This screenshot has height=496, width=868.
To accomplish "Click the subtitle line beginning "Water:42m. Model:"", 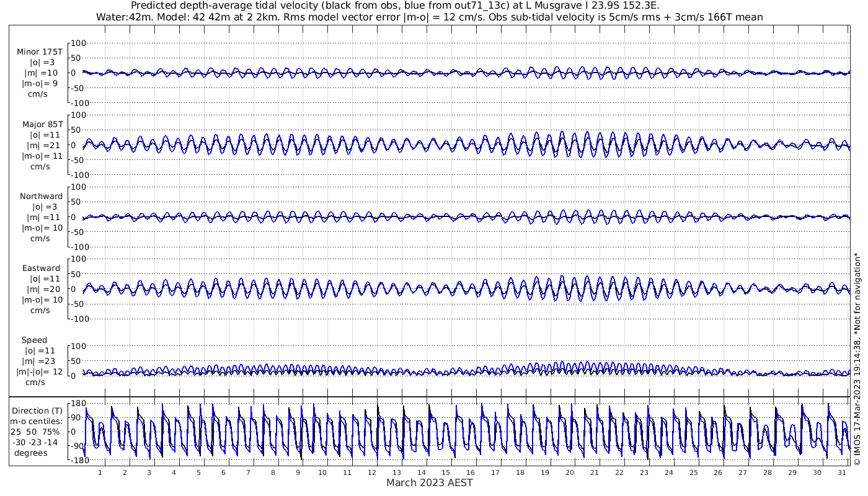I will 430,17.
